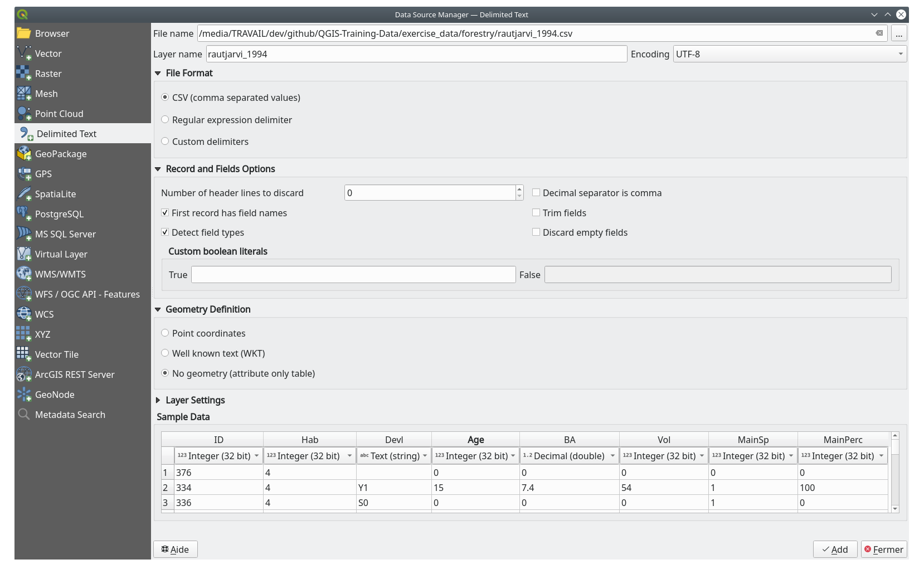
Task: Click the SpatiaLite database icon
Action: (25, 193)
